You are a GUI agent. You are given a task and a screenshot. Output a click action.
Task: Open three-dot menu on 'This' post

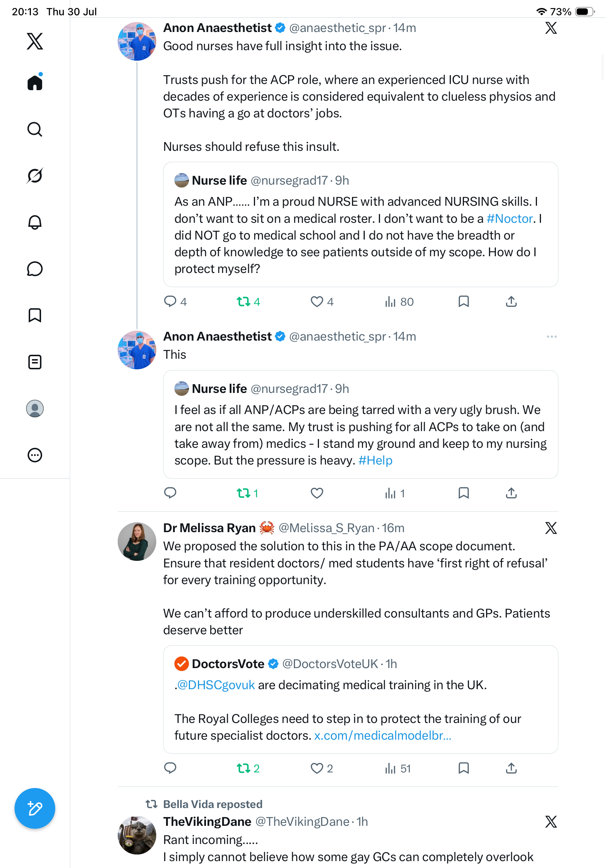tap(552, 337)
